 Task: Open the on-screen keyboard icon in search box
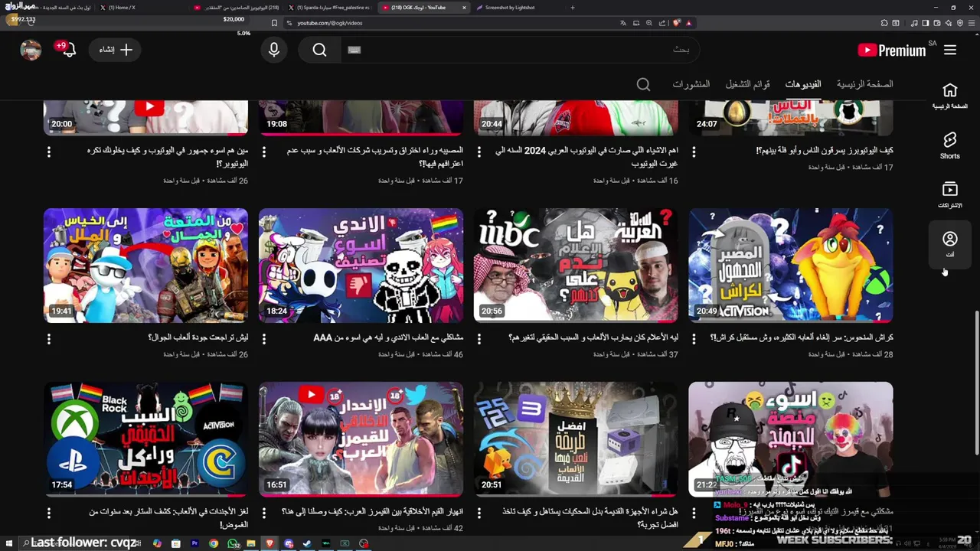coord(354,50)
